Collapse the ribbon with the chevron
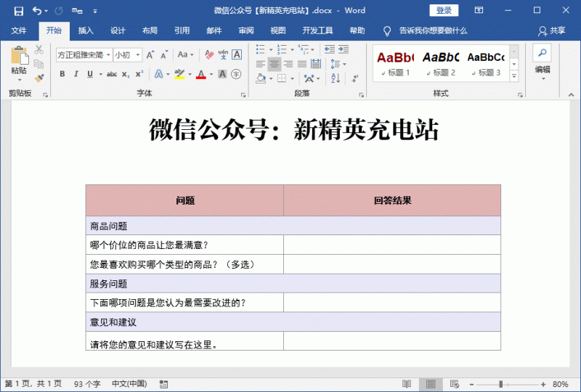581x392 pixels. tap(571, 95)
